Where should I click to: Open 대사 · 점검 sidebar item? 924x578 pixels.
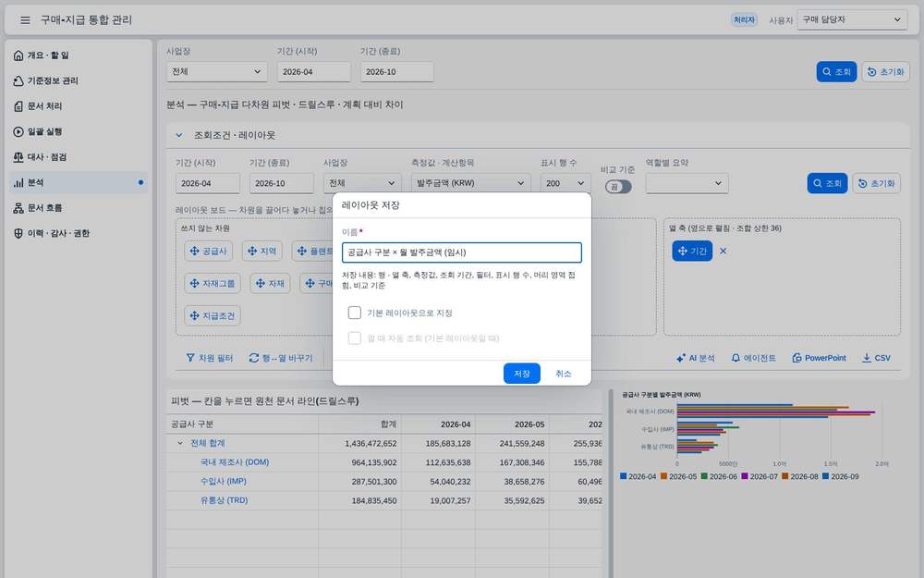click(79, 157)
